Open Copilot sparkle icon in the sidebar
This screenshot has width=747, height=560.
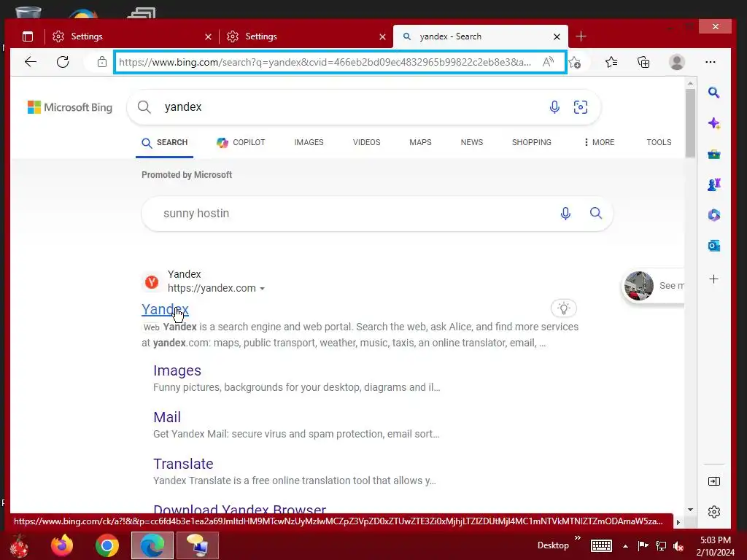pos(713,123)
